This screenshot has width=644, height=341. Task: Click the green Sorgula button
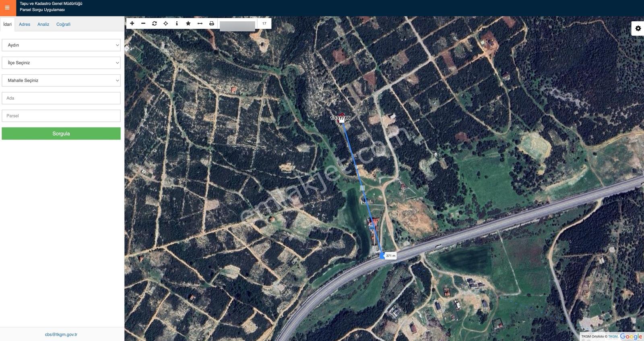click(61, 134)
